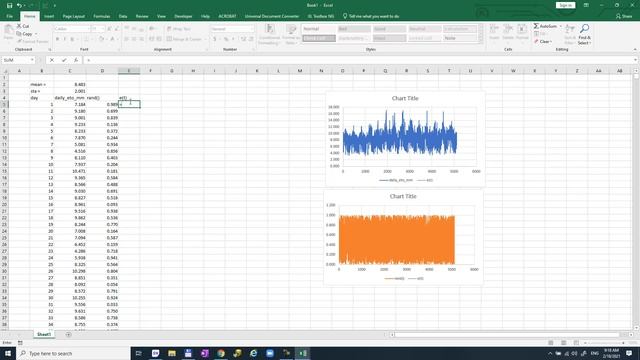Click the Share icon at top right
The image size is (640, 360).
click(624, 16)
